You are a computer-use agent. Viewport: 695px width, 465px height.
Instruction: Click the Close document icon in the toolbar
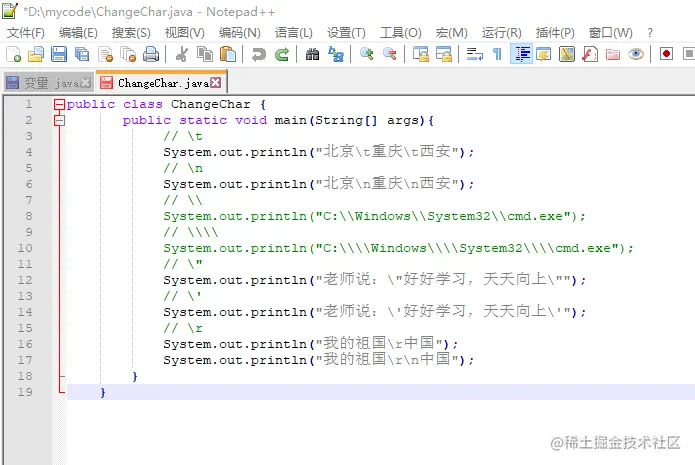(105, 54)
